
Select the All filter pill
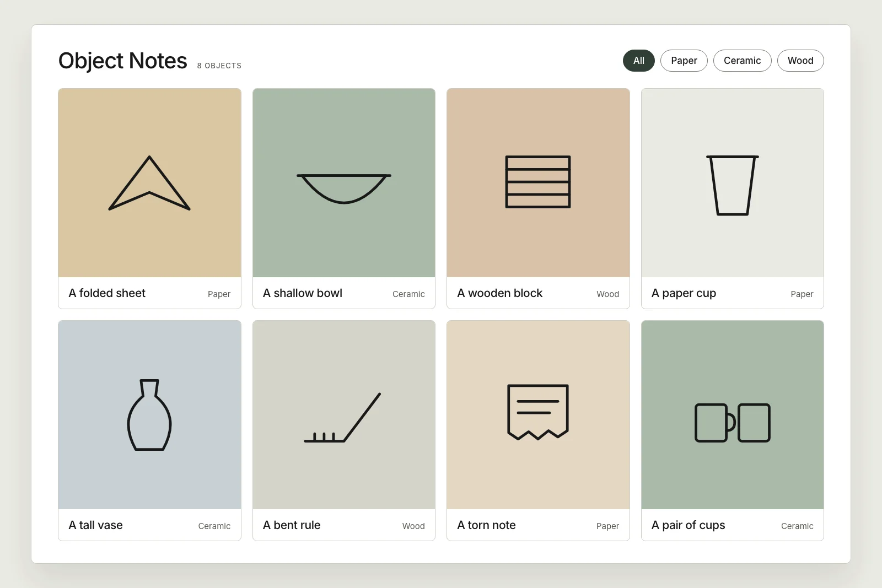(x=639, y=61)
